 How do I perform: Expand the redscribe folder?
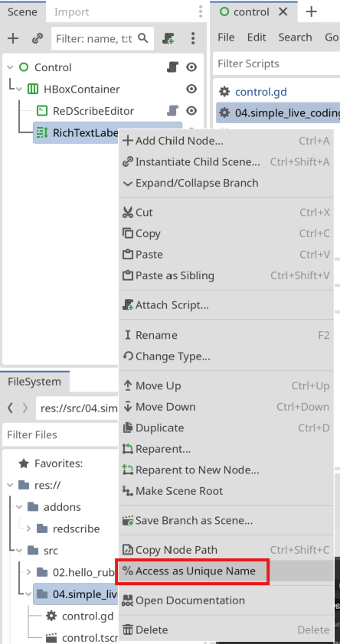click(28, 529)
